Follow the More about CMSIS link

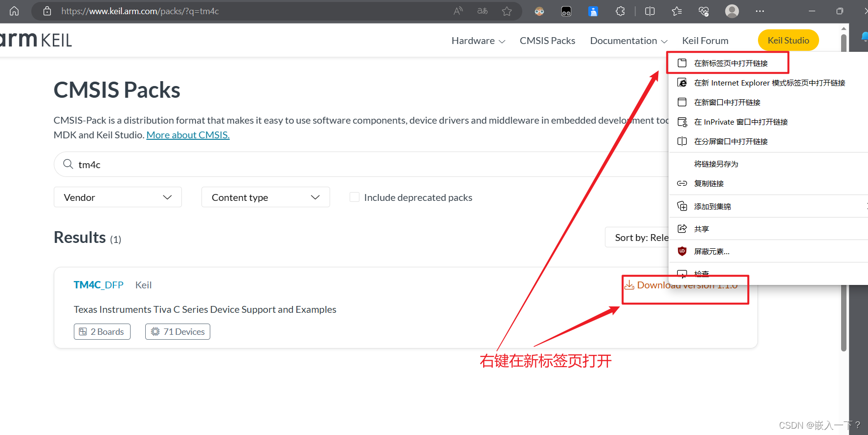(x=188, y=135)
